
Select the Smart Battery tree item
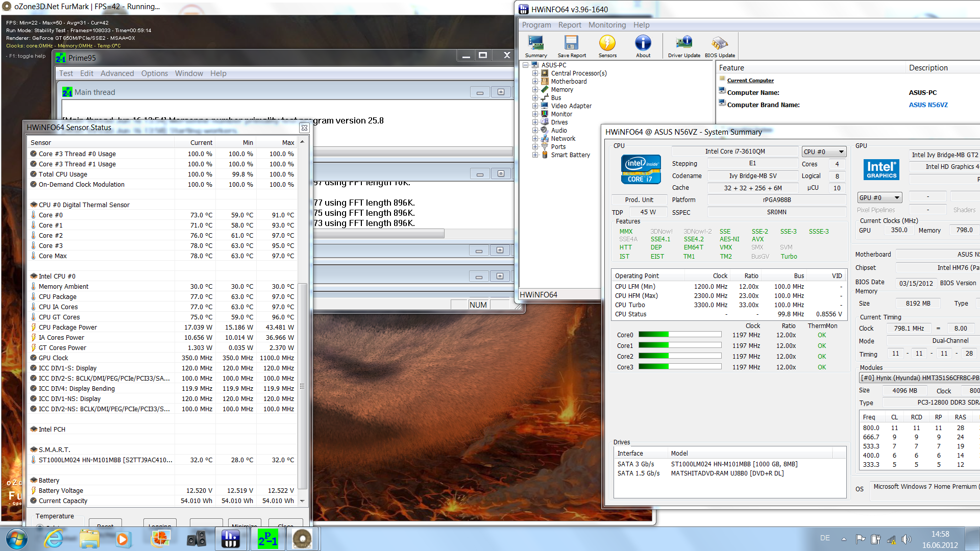[x=570, y=155]
